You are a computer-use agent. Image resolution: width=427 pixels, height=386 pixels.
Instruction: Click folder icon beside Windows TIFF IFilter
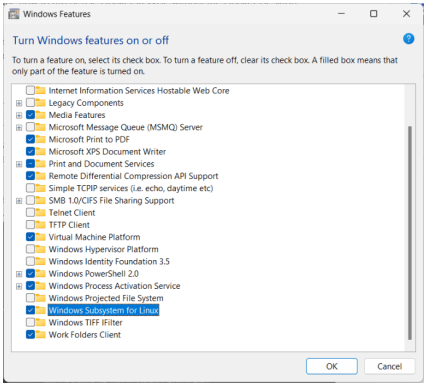(x=41, y=322)
